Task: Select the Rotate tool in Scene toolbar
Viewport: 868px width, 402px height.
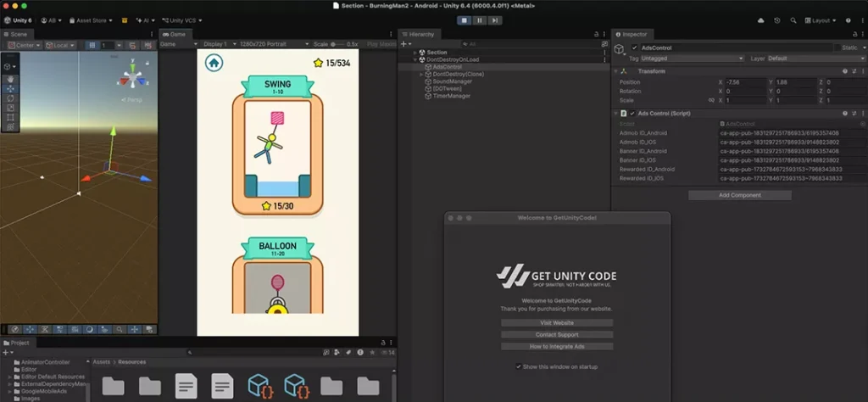Action: [x=10, y=98]
